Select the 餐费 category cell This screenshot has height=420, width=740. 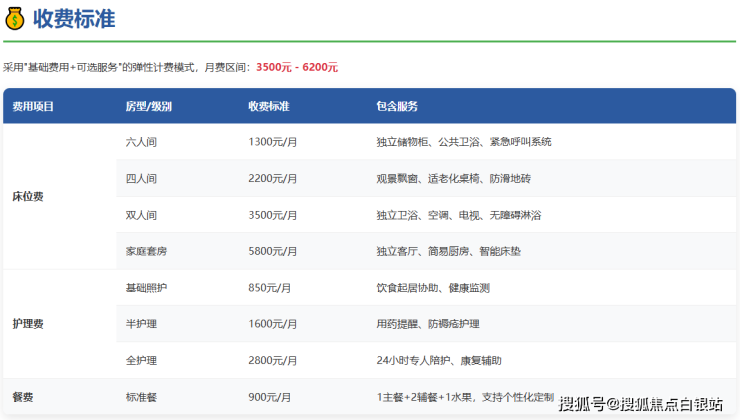(23, 397)
